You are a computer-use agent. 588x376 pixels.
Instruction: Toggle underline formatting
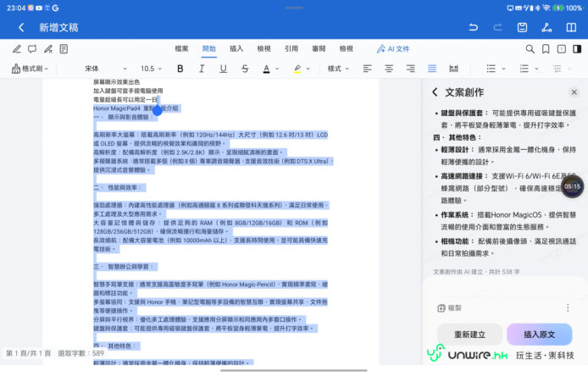[223, 69]
